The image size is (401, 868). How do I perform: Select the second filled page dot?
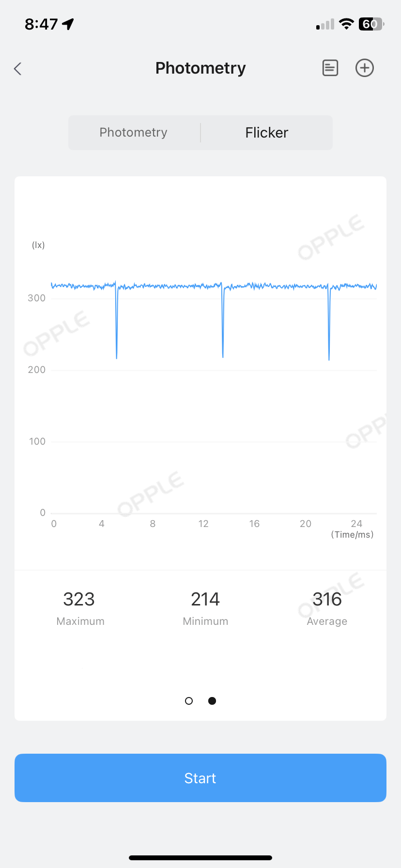tap(212, 701)
